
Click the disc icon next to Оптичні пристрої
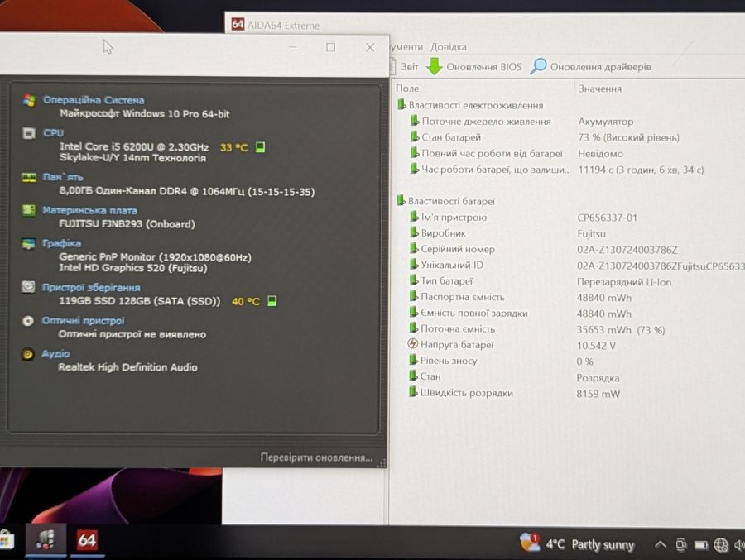tap(28, 321)
